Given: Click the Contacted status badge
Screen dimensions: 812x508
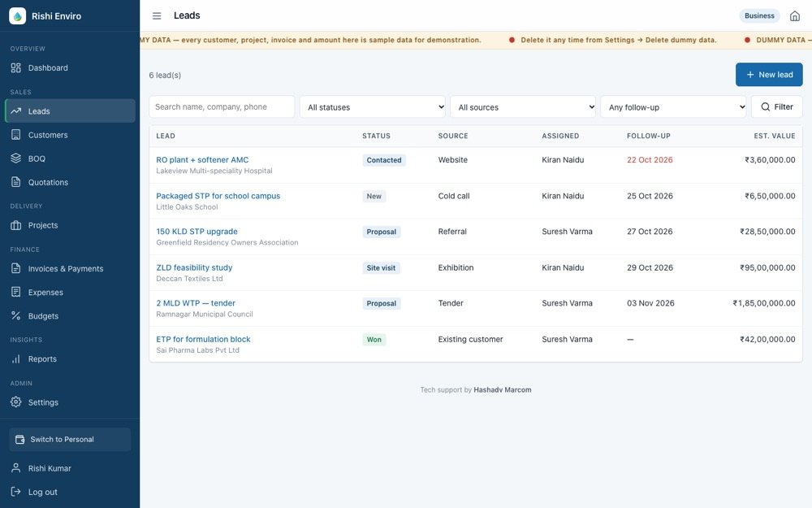Looking at the screenshot, I should coord(384,160).
